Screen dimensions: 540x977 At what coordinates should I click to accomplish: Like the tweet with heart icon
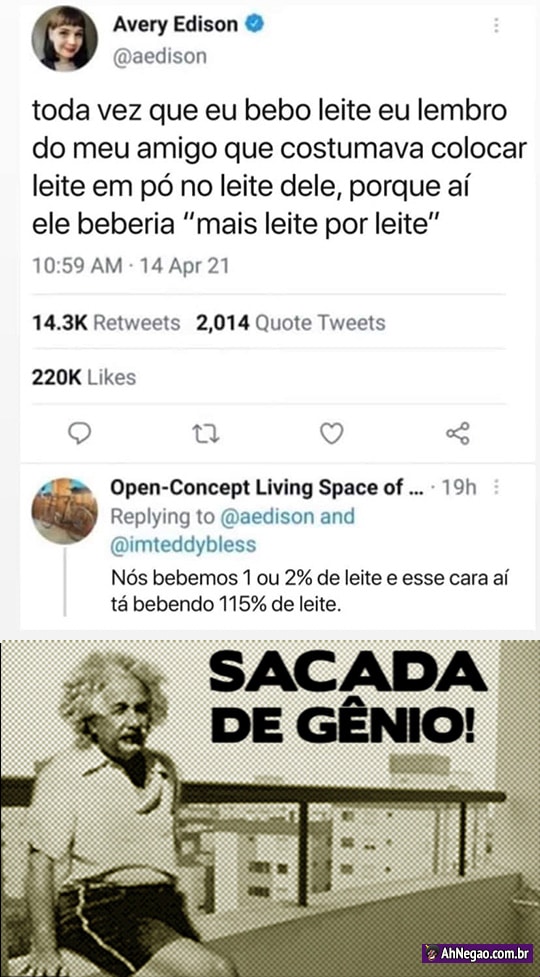coord(332,434)
